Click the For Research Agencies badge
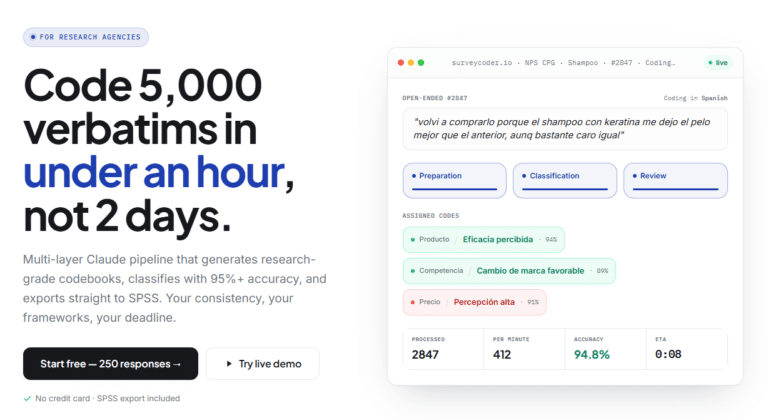The width and height of the screenshot is (768, 420). (x=86, y=37)
